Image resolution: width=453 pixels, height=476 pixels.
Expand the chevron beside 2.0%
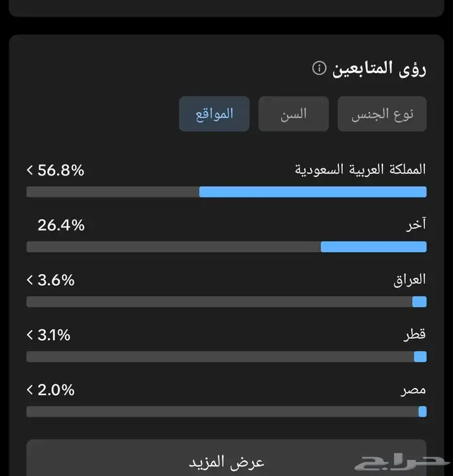[30, 390]
